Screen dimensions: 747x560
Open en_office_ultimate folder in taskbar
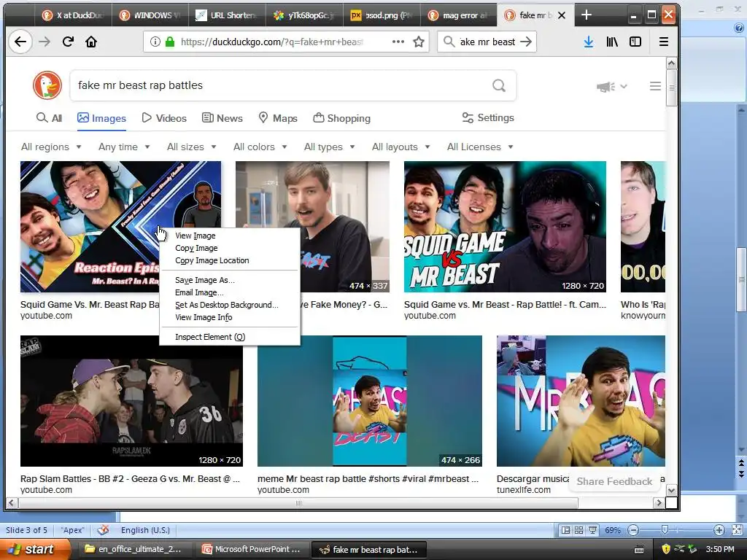[134, 549]
